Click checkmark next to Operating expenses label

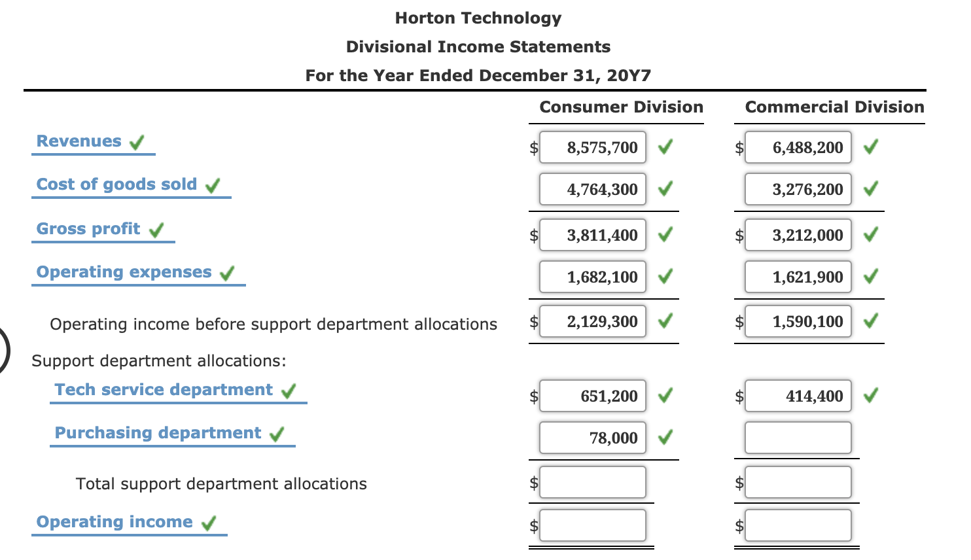[227, 273]
